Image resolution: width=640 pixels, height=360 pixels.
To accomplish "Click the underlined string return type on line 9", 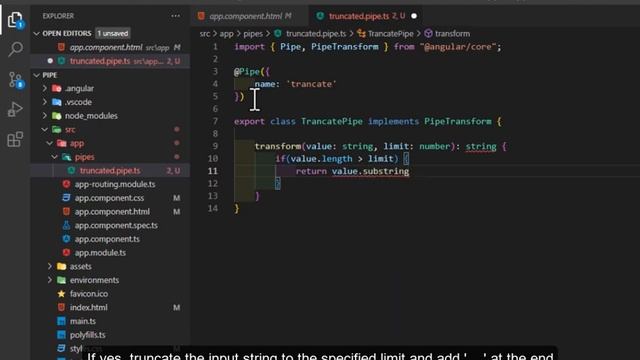I will [481, 146].
